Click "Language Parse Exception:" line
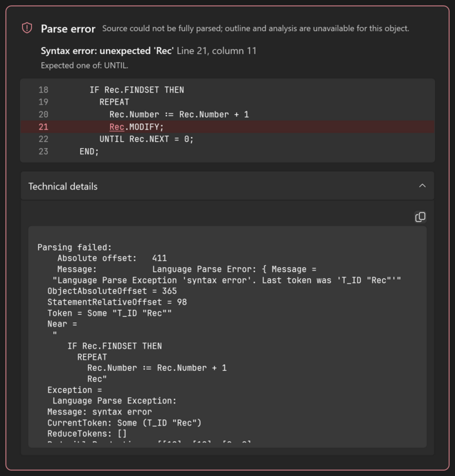The image size is (455, 476). (114, 401)
